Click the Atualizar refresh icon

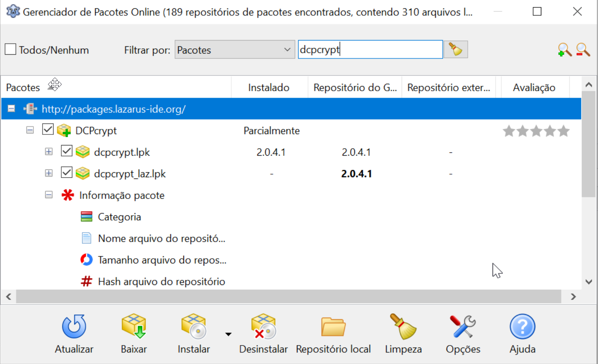(x=74, y=326)
